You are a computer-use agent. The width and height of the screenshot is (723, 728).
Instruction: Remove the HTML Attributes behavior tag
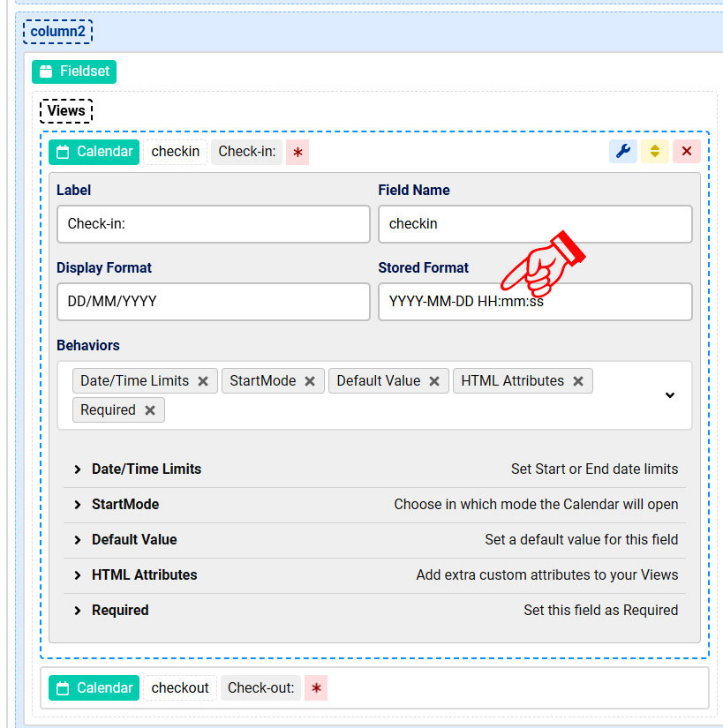[578, 381]
